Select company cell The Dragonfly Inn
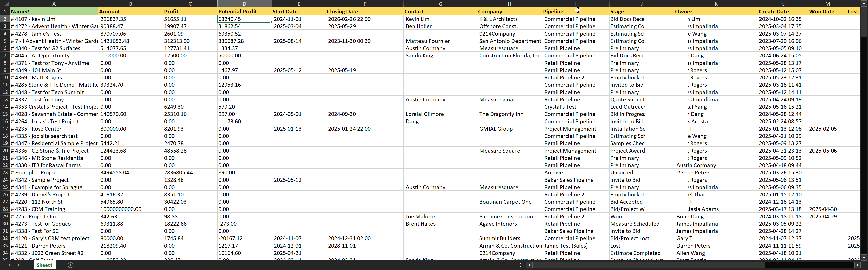 [509, 114]
